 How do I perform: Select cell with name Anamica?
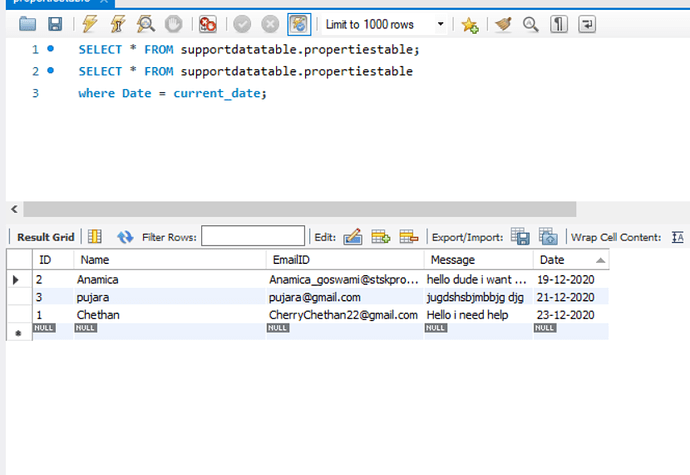(x=170, y=279)
